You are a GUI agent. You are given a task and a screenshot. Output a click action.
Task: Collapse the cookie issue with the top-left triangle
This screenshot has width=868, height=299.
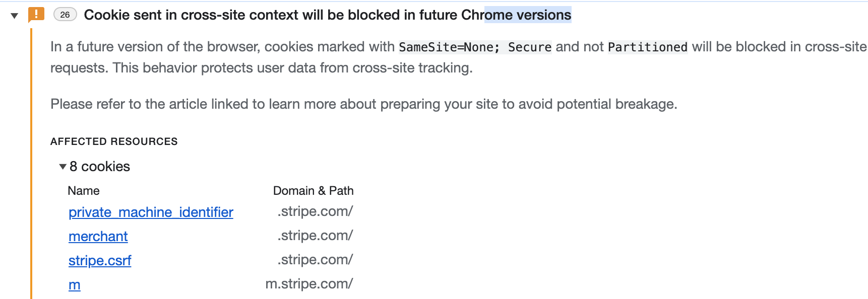[x=15, y=16]
